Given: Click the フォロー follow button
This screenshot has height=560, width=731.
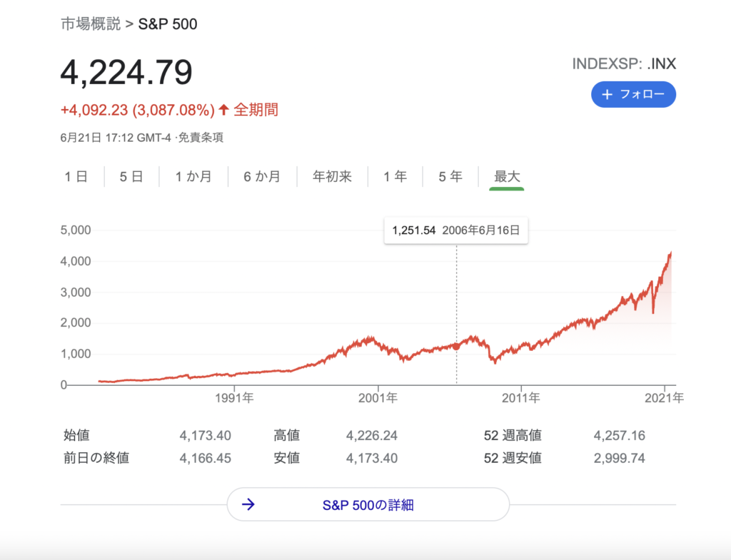Looking at the screenshot, I should [633, 95].
